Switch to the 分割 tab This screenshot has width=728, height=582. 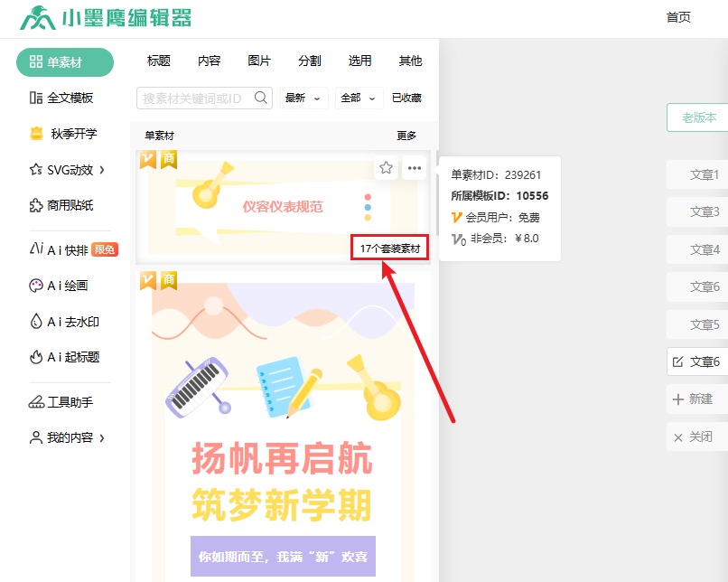(x=309, y=61)
